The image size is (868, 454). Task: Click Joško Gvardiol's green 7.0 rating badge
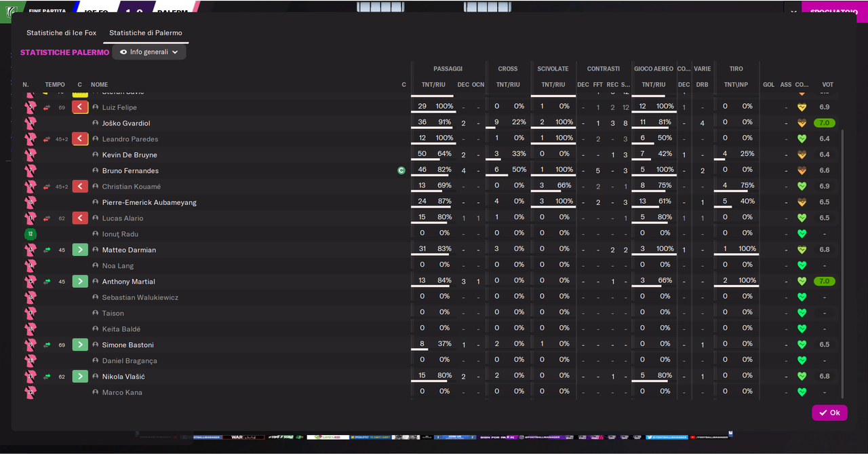tap(825, 124)
